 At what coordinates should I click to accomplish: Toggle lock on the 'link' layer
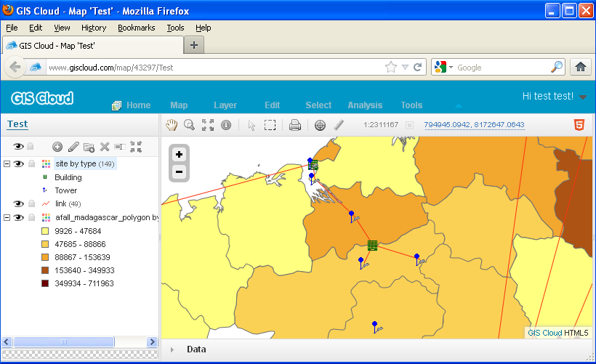point(32,203)
